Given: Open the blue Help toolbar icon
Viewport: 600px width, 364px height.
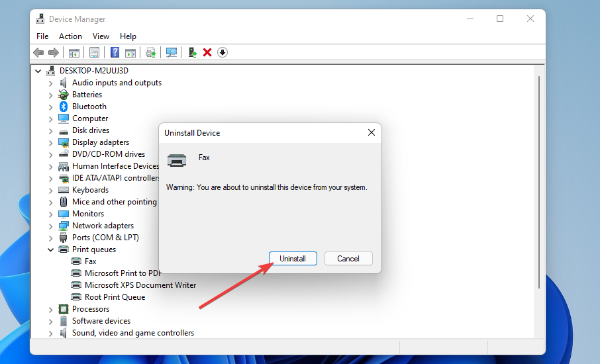Looking at the screenshot, I should point(115,52).
